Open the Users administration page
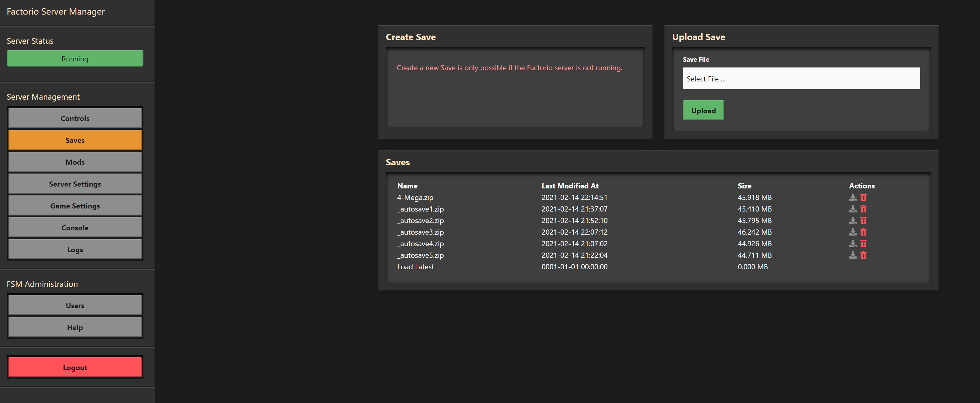 [75, 305]
